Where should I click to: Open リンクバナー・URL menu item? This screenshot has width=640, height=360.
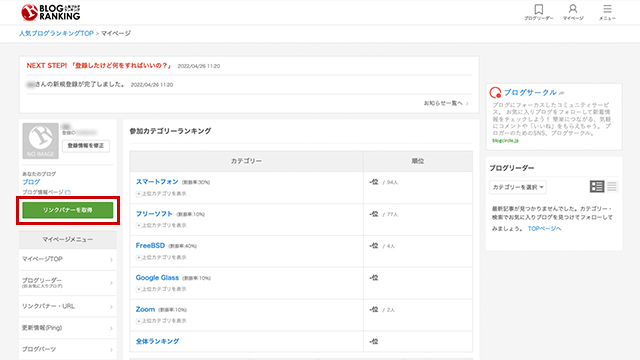point(68,307)
